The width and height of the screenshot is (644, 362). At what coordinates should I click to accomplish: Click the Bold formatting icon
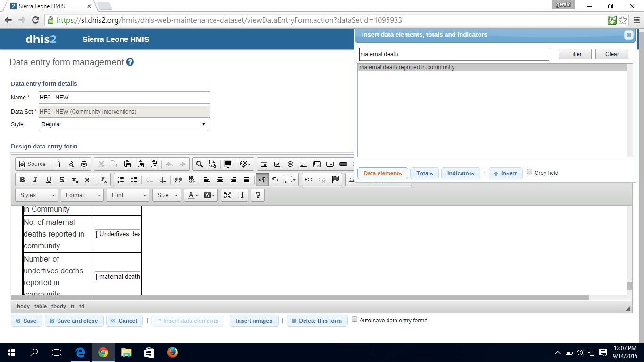tap(22, 180)
